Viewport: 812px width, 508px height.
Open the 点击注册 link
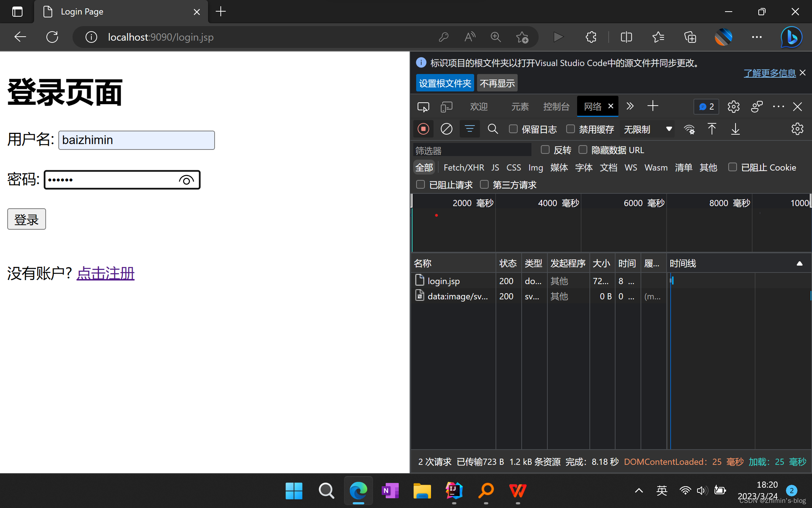click(105, 273)
